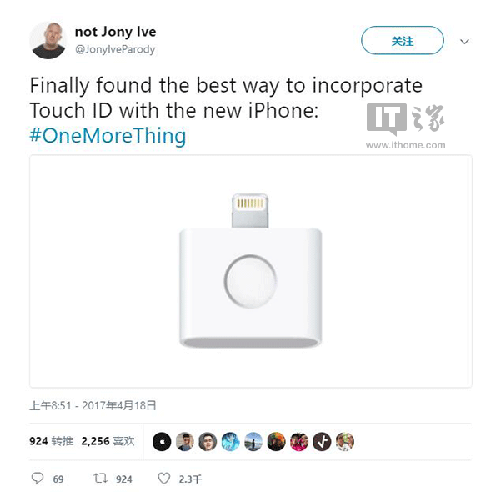
Task: Open the #OneMoreThing hashtag link
Action: 108,136
